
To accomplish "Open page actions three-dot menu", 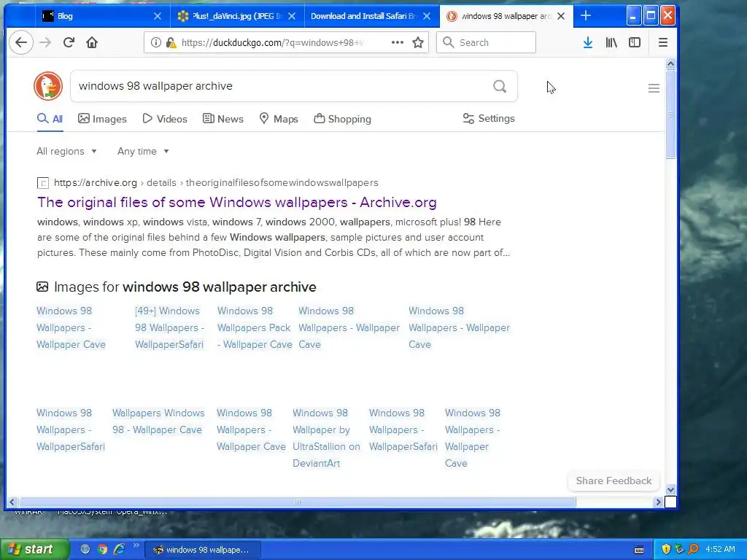I will 398,42.
